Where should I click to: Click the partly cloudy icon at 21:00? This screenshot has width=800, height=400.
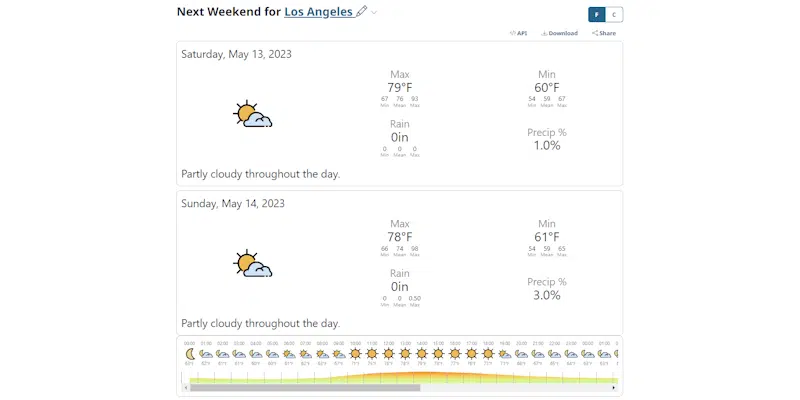(537, 354)
